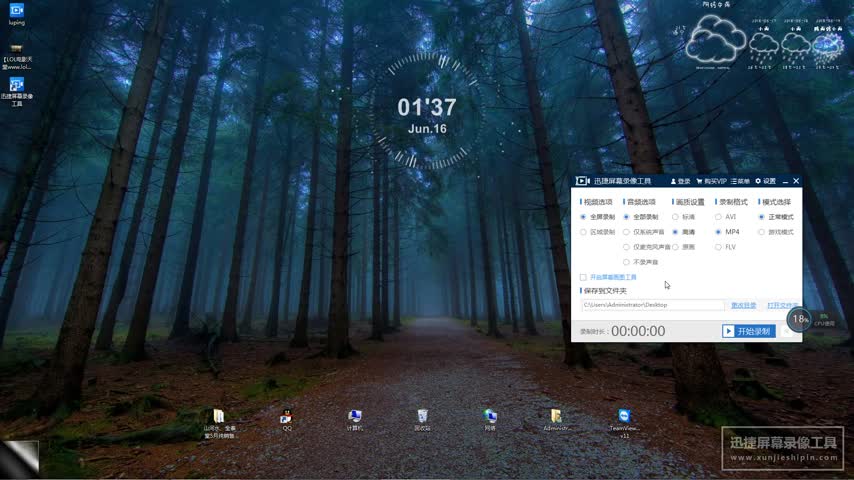
Task: Open the 网络 network icon
Action: click(x=490, y=420)
